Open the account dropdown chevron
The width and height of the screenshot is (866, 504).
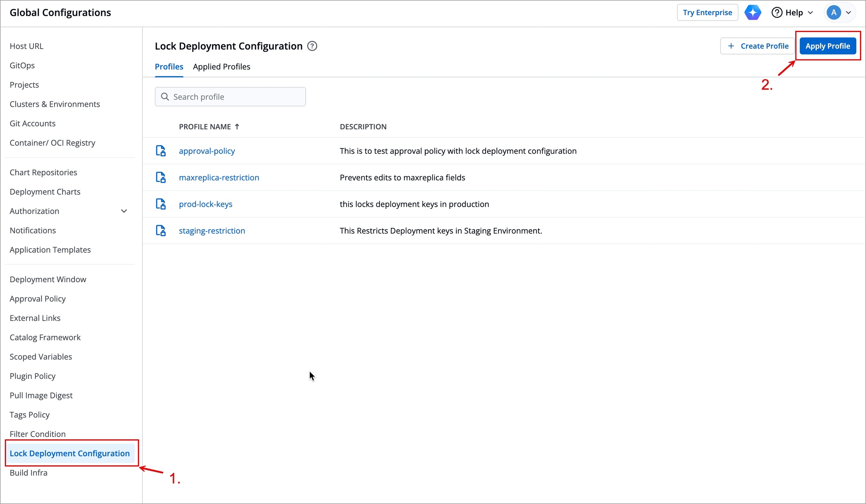pyautogui.click(x=848, y=13)
